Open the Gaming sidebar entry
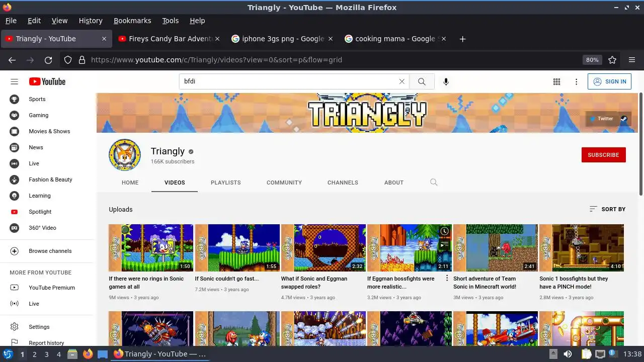 (47, 115)
